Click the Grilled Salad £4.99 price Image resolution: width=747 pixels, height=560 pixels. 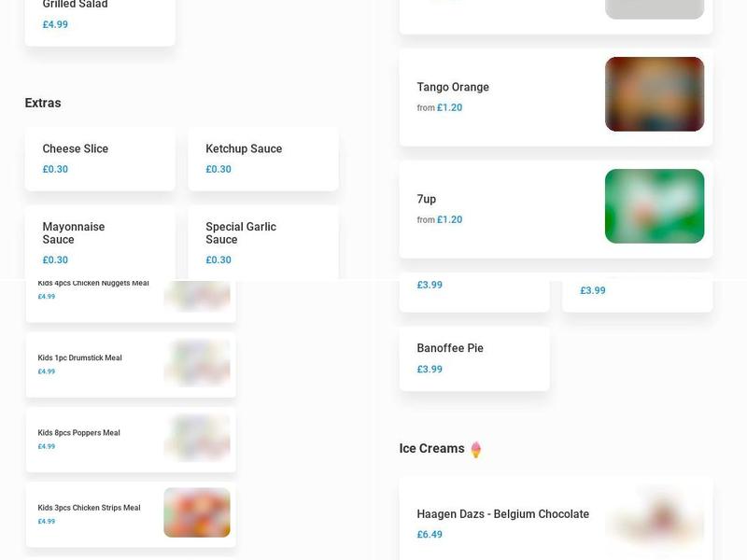(55, 24)
